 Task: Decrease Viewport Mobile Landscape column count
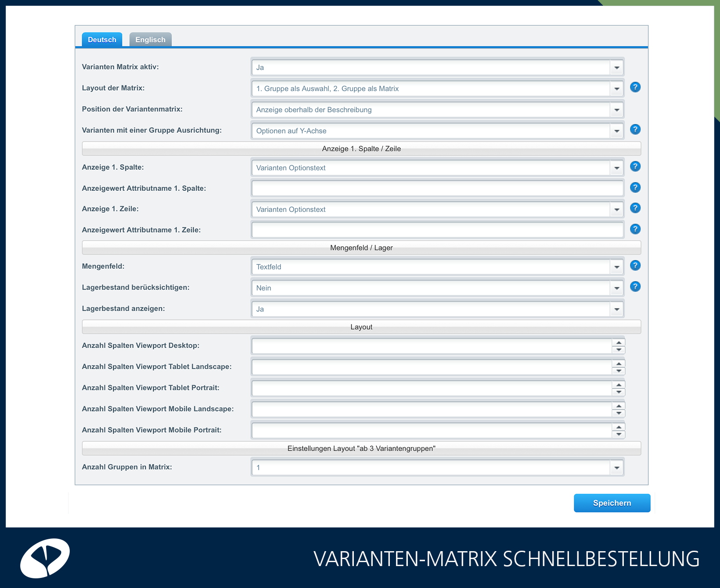click(619, 413)
